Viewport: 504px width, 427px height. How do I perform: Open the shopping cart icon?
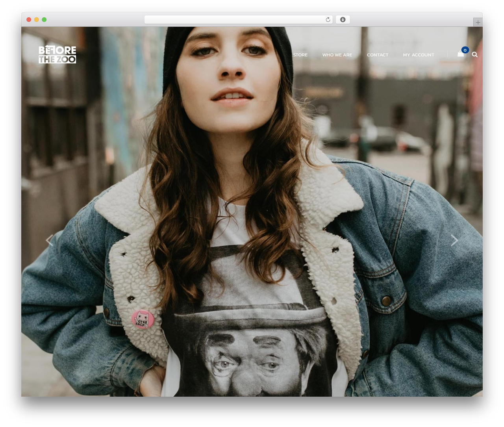click(x=460, y=54)
